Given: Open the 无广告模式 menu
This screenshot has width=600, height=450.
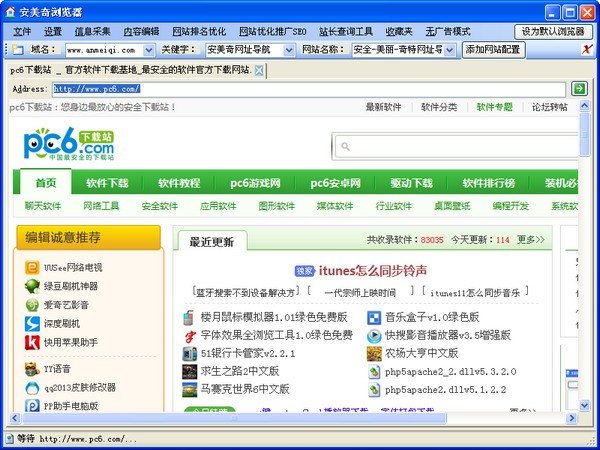Looking at the screenshot, I should tap(448, 31).
